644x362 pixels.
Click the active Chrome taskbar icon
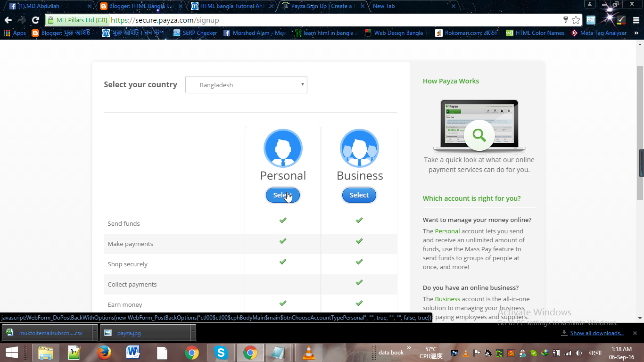tap(250, 353)
